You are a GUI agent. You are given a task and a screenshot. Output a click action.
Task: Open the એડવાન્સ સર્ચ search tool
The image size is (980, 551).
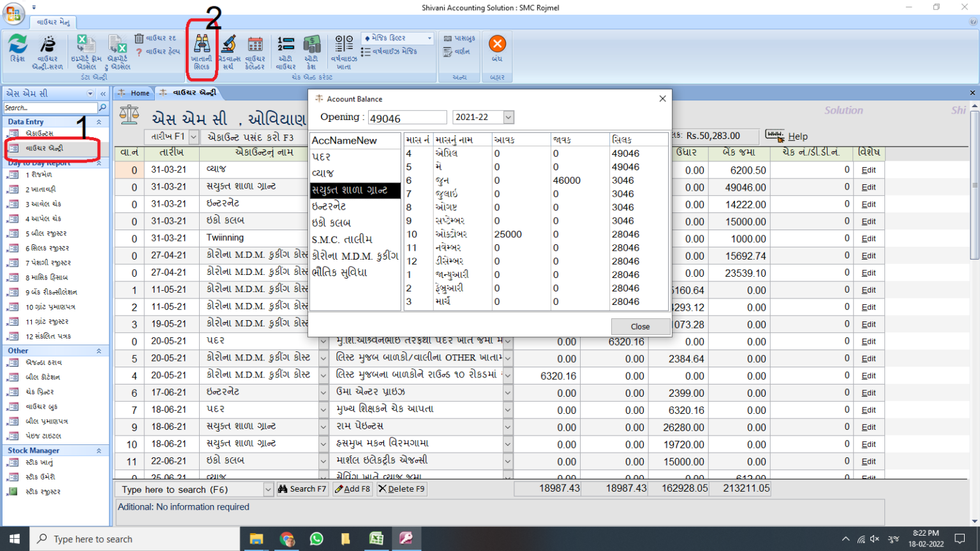click(228, 51)
